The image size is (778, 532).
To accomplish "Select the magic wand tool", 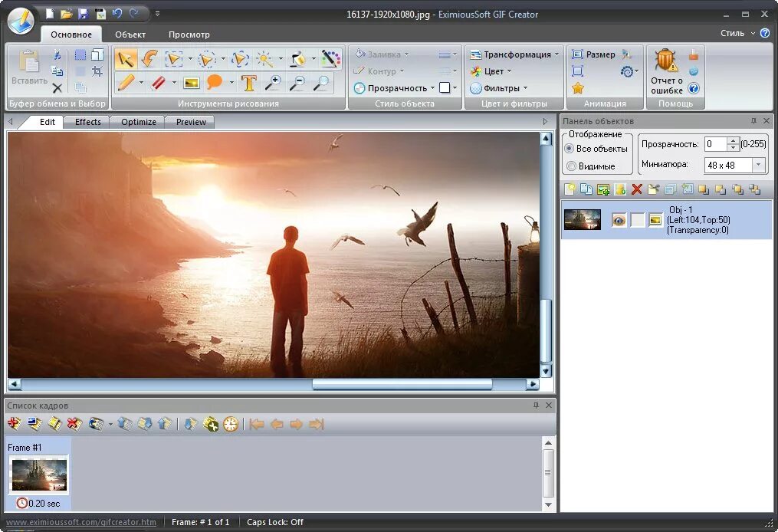I will (x=264, y=58).
